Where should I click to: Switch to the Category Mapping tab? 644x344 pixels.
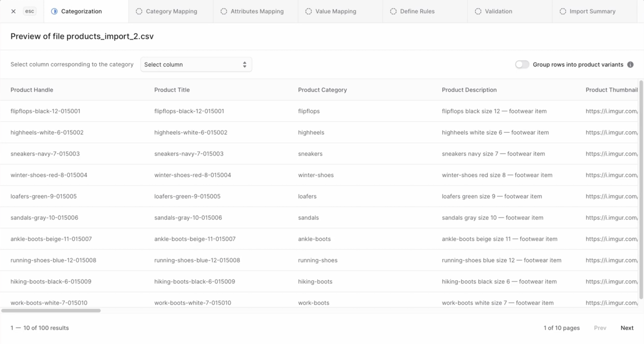point(171,11)
